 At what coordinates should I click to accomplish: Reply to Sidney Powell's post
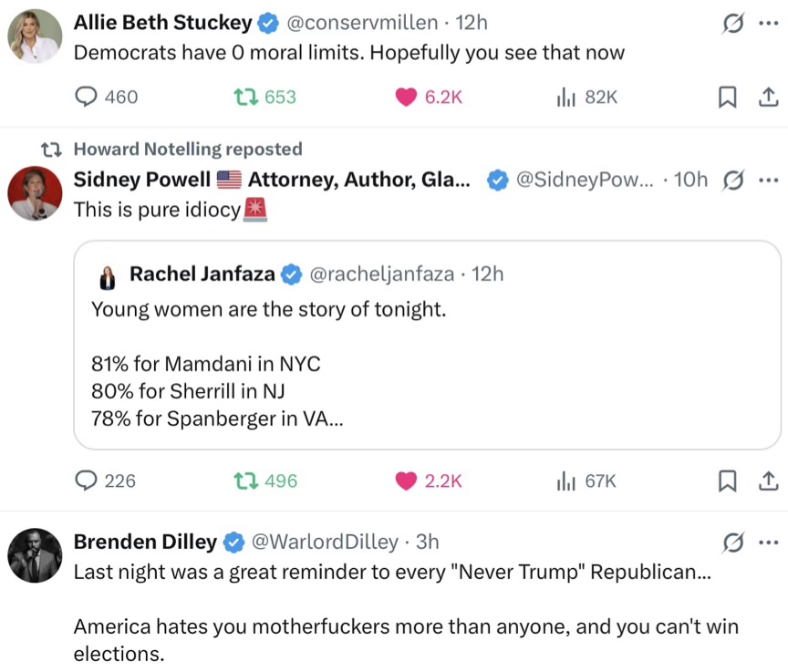coord(87,481)
